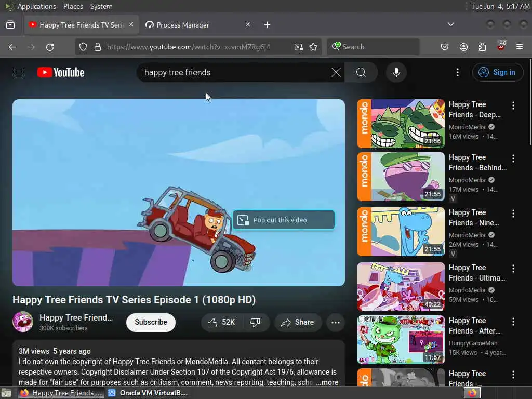Focus the YouTube search input field

(x=234, y=72)
